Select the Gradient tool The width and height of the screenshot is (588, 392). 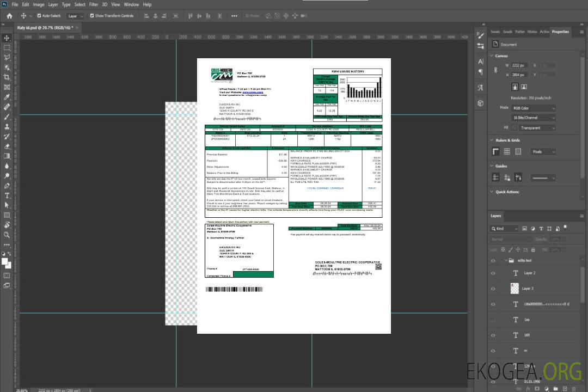pyautogui.click(x=7, y=156)
